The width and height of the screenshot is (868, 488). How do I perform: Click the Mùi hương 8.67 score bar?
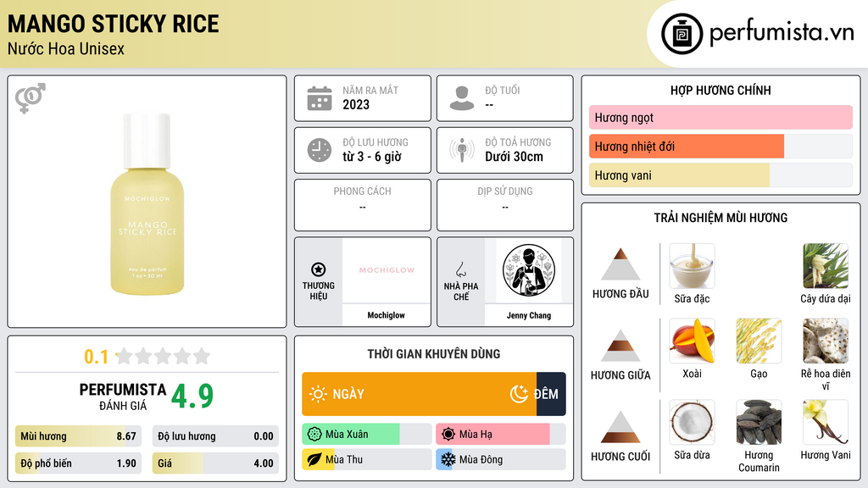(x=78, y=436)
